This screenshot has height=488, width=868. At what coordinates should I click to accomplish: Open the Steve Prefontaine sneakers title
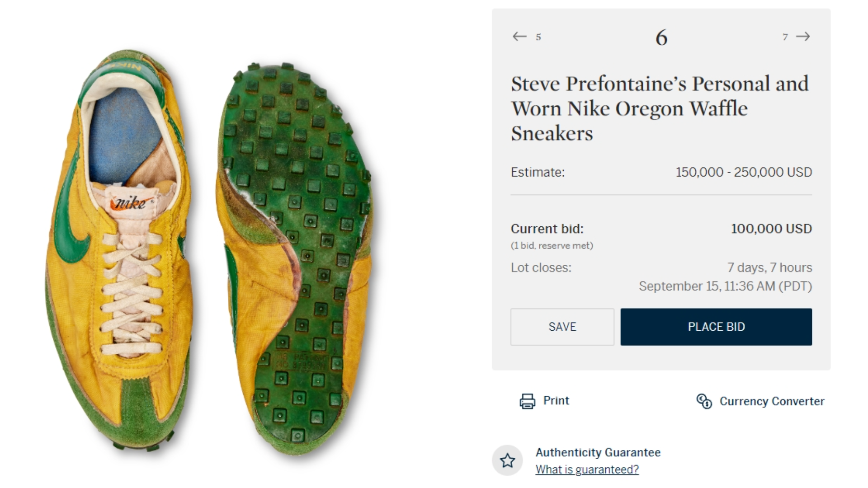coord(660,108)
